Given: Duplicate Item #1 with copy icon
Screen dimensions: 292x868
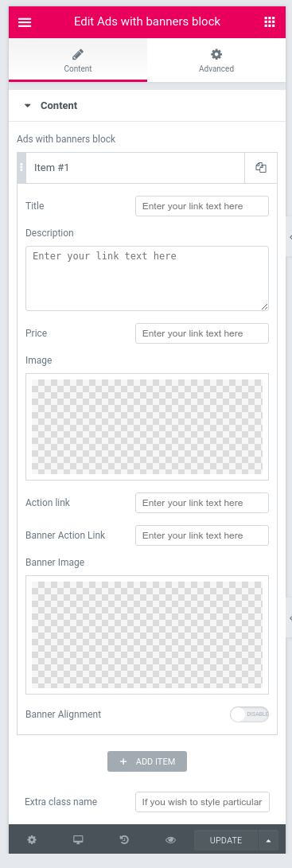Looking at the screenshot, I should tap(261, 168).
